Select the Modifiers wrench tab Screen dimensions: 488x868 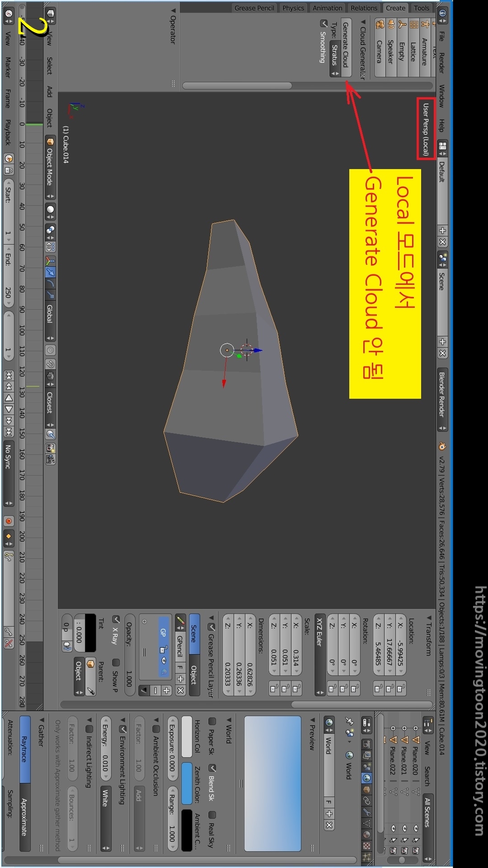pos(367,811)
